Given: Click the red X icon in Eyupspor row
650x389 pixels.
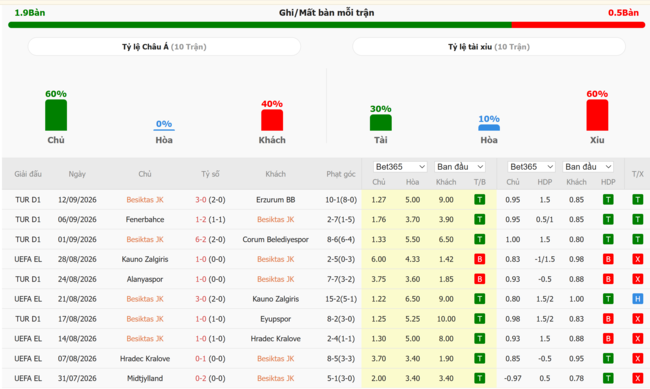Looking at the screenshot, I should coord(637,319).
